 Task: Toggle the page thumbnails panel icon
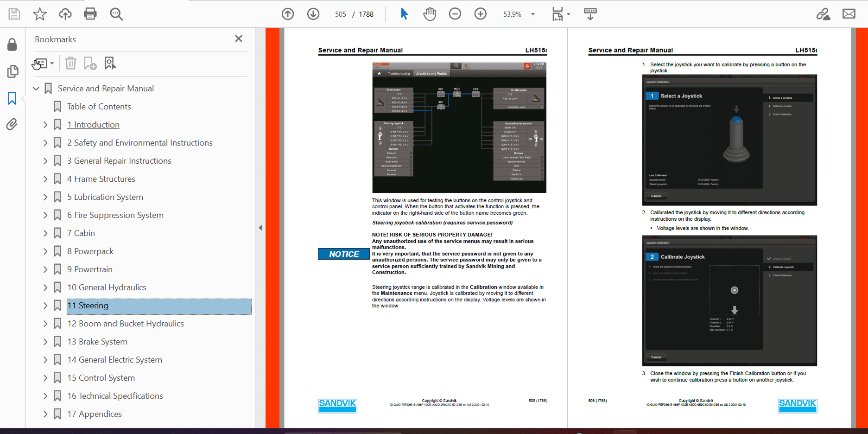click(13, 71)
